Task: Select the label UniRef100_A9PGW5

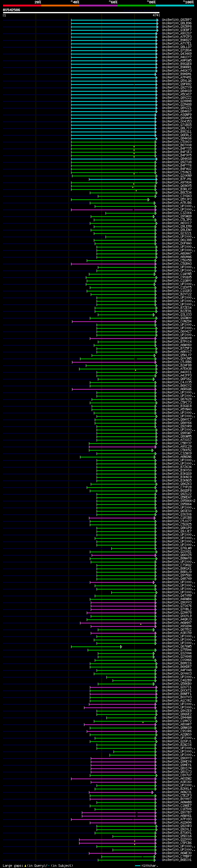Action: (177, 61)
